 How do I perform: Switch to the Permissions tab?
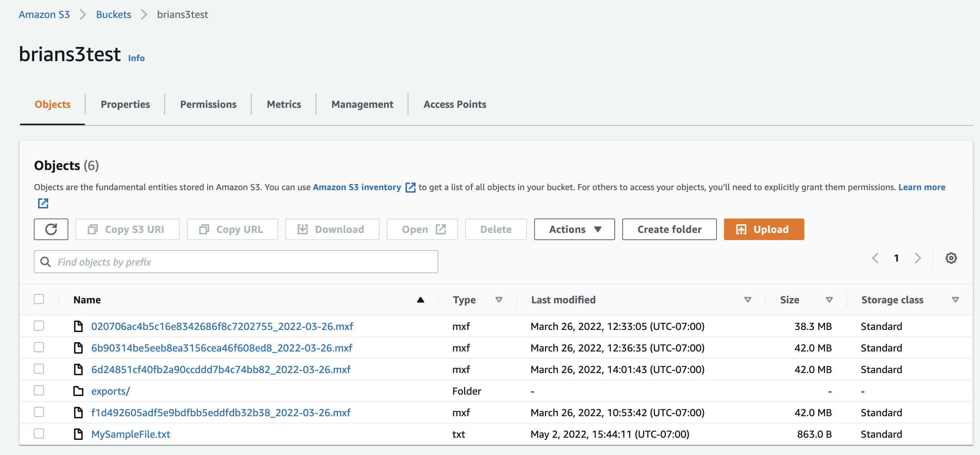208,104
